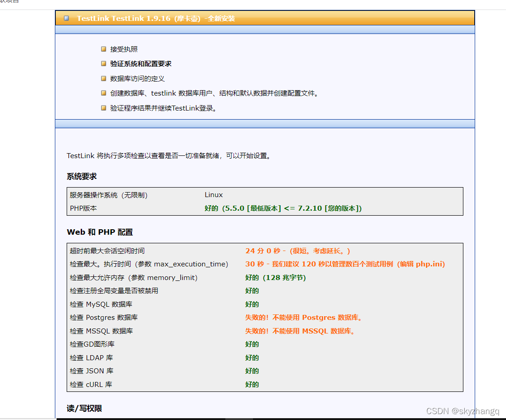Click the Linux operating system value

coord(214,195)
